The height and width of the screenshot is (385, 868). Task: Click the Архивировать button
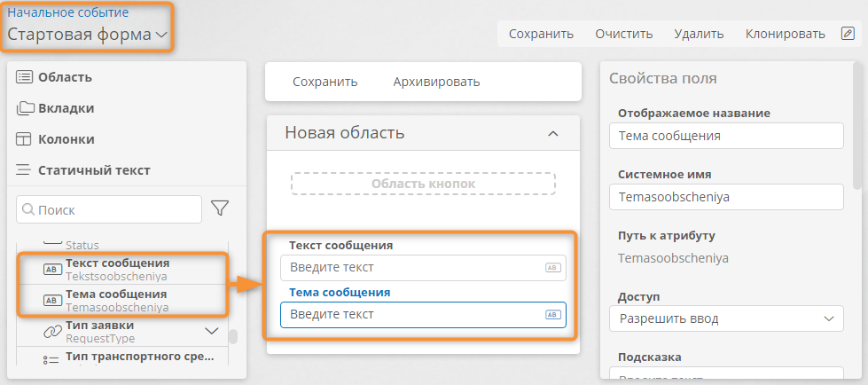tap(436, 82)
